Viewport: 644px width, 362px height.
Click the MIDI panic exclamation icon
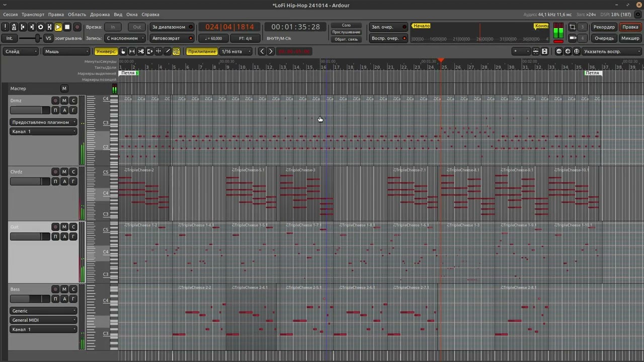click(x=5, y=27)
